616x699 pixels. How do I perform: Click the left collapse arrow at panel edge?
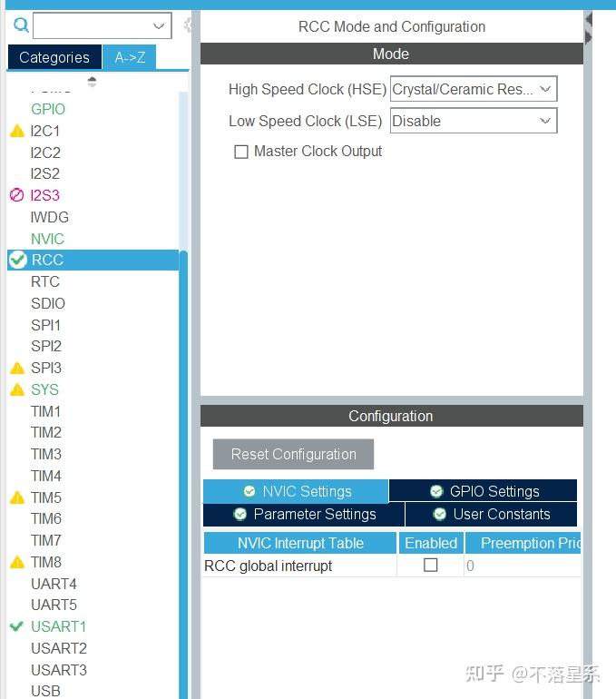(589, 19)
